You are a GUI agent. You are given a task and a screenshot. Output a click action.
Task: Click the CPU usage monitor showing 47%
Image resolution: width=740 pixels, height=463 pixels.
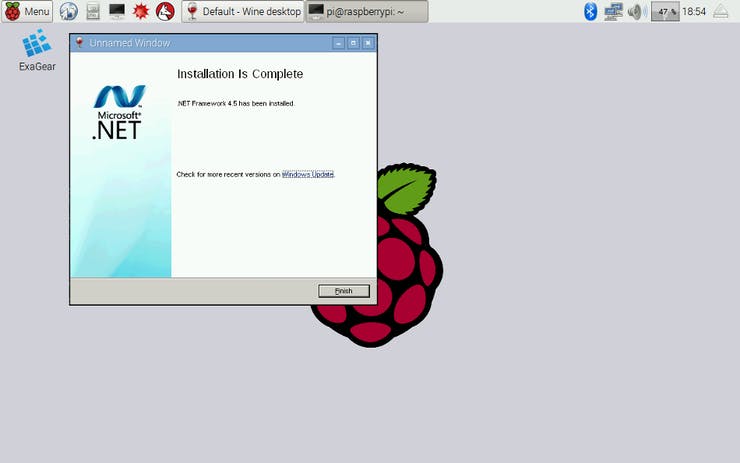[665, 12]
